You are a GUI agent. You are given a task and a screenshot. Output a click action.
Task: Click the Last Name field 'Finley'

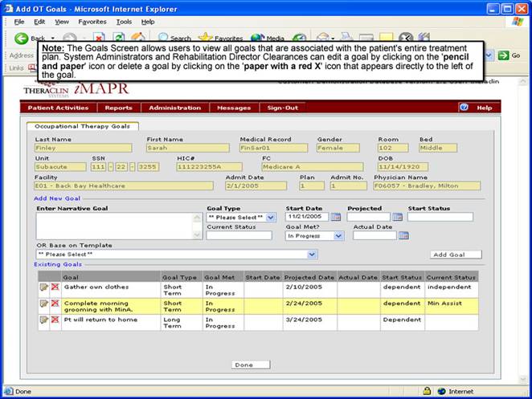point(83,148)
